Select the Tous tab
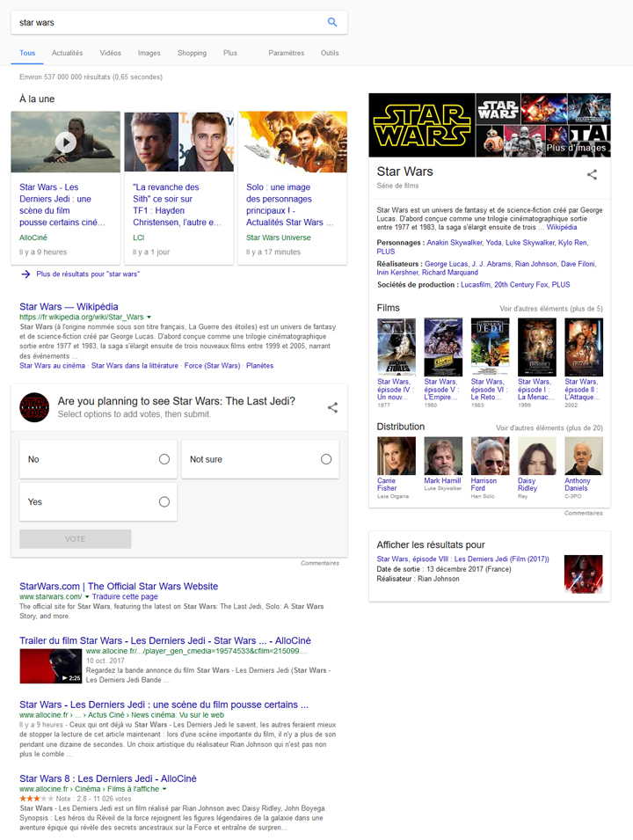 27,53
